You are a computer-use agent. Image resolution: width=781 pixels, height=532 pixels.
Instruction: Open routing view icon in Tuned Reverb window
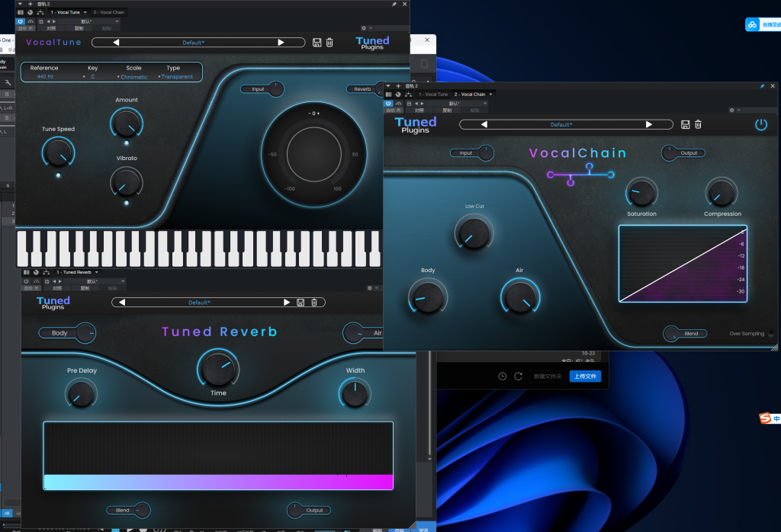click(x=47, y=272)
